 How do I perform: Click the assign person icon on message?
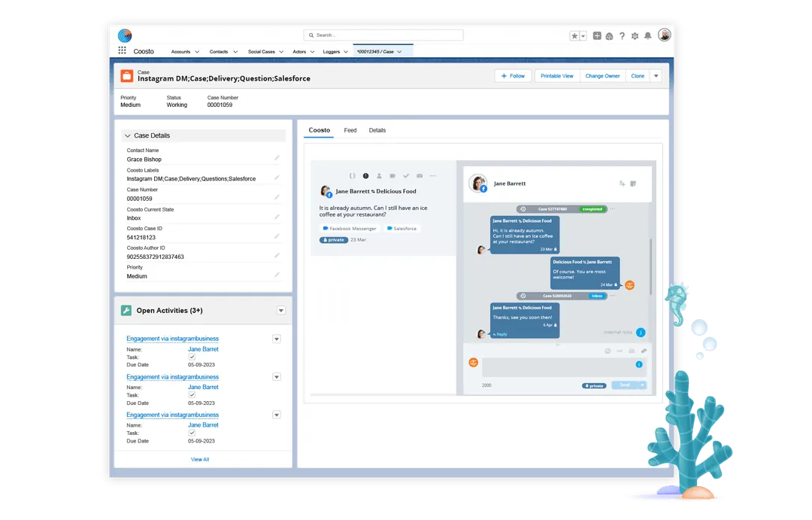coord(379,176)
